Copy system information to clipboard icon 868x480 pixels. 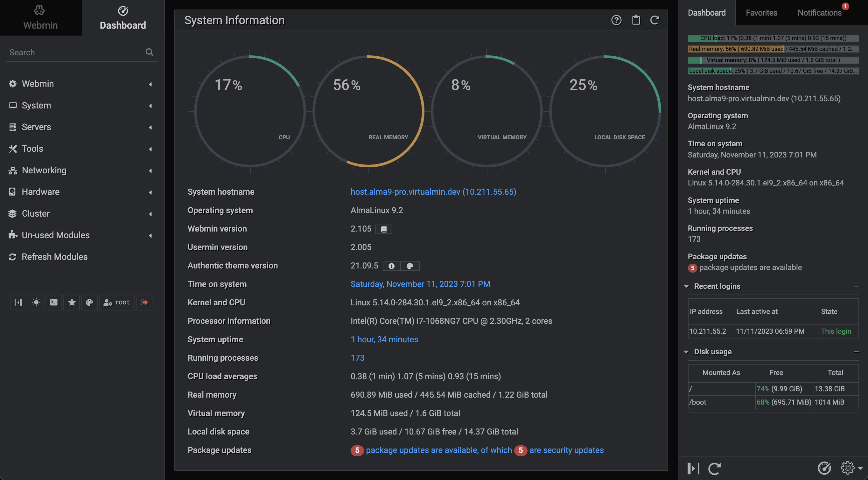click(x=636, y=20)
